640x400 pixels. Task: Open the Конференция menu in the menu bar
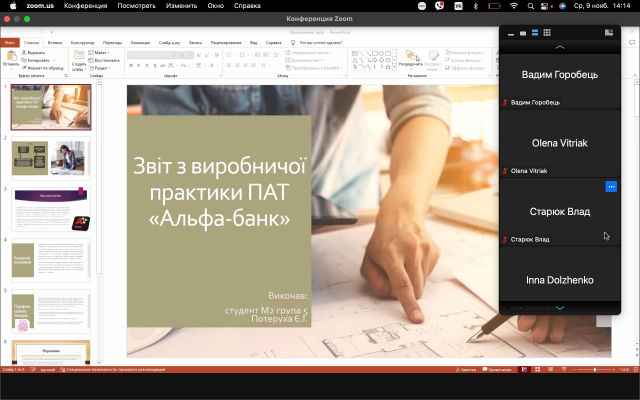click(85, 6)
